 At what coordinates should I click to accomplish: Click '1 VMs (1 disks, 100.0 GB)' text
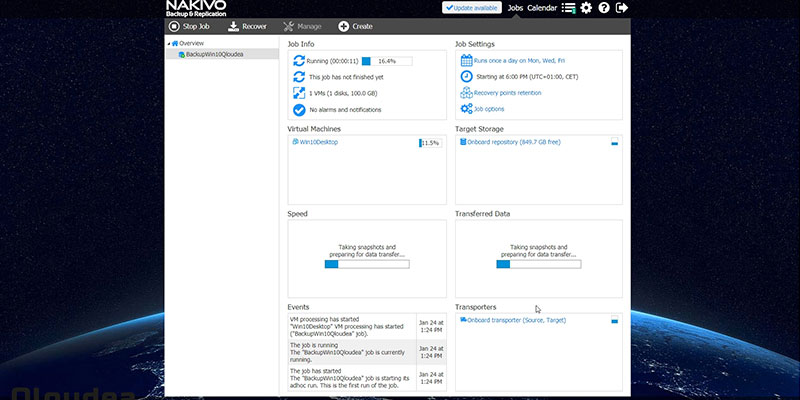(343, 94)
